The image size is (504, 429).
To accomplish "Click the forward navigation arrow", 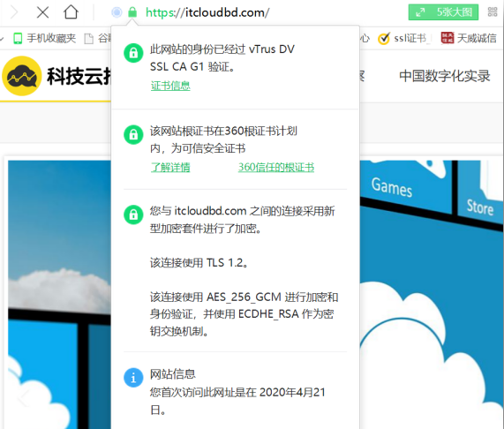I will point(14,12).
